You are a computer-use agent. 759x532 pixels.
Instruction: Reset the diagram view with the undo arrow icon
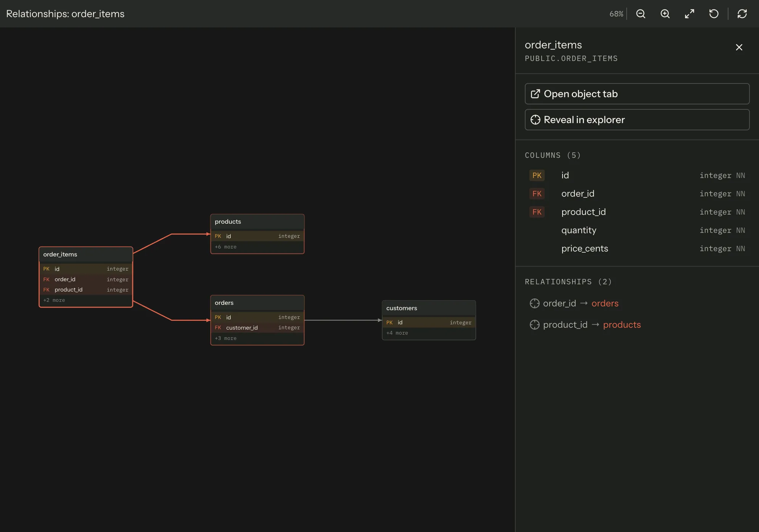714,14
